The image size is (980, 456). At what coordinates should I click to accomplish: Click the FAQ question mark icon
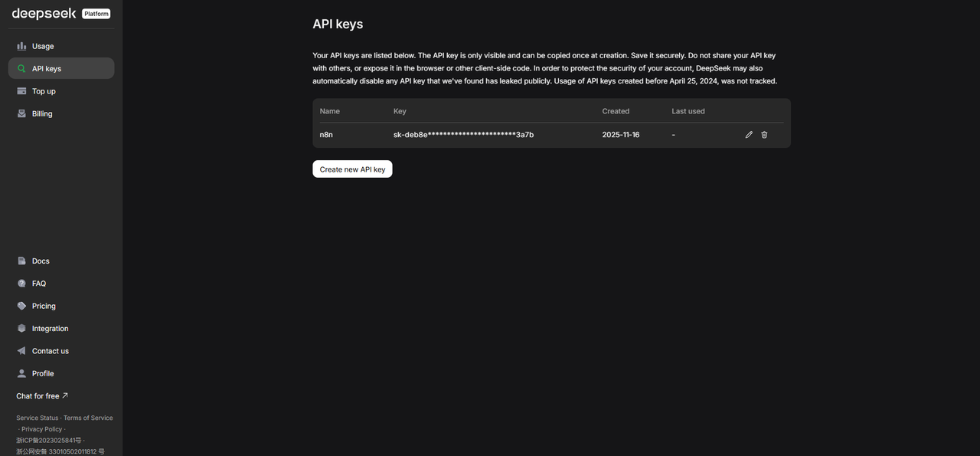point(21,284)
